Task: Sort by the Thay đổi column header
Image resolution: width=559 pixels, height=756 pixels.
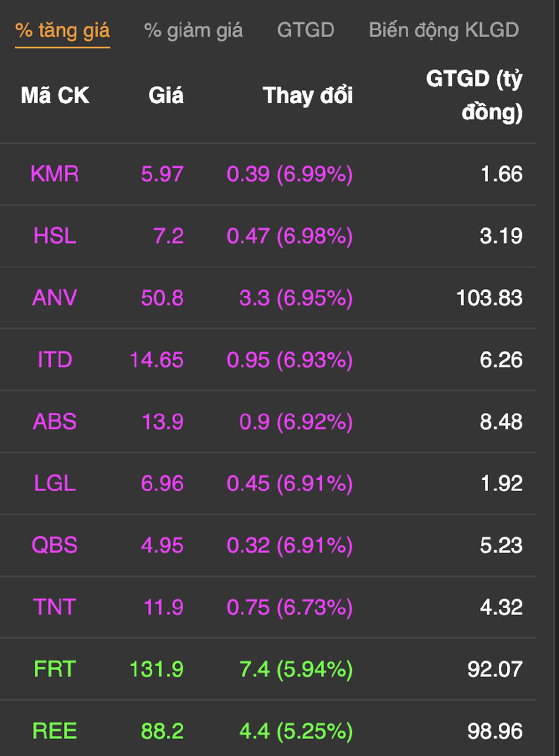Action: tap(308, 95)
